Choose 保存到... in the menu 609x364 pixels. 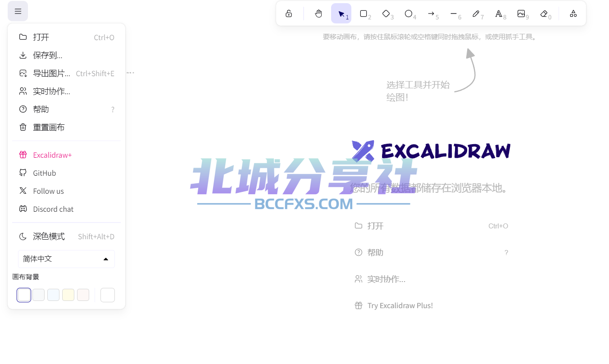click(x=66, y=55)
